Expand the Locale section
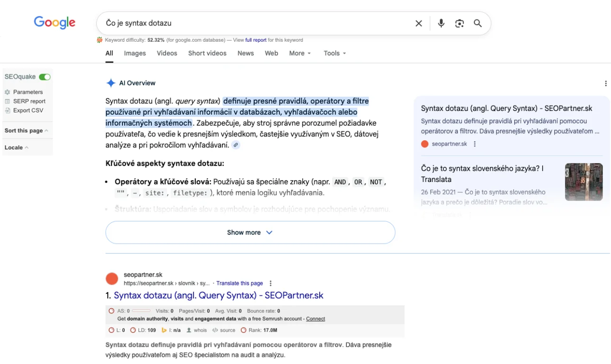Image resolution: width=611 pixels, height=364 pixels. [16, 147]
